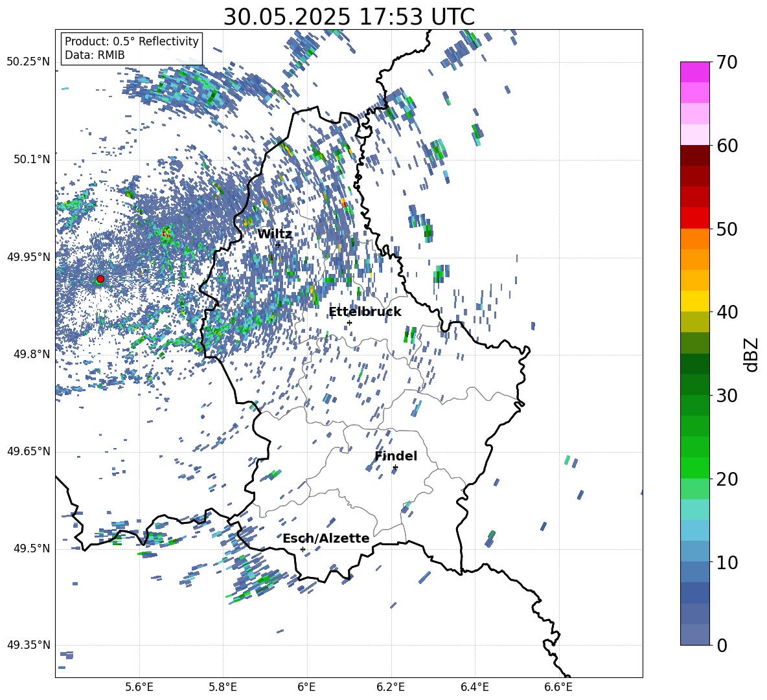Click the cross marker below Wiltz
Screen dimensions: 767x700
pyautogui.click(x=278, y=245)
